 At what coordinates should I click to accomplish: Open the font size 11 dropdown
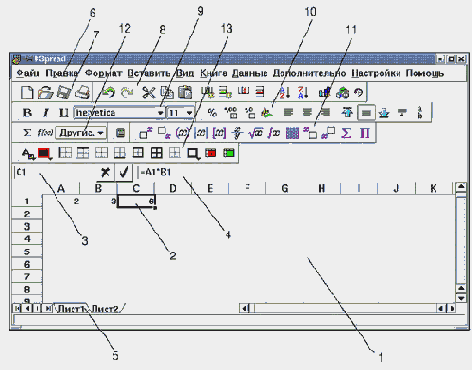click(189, 113)
